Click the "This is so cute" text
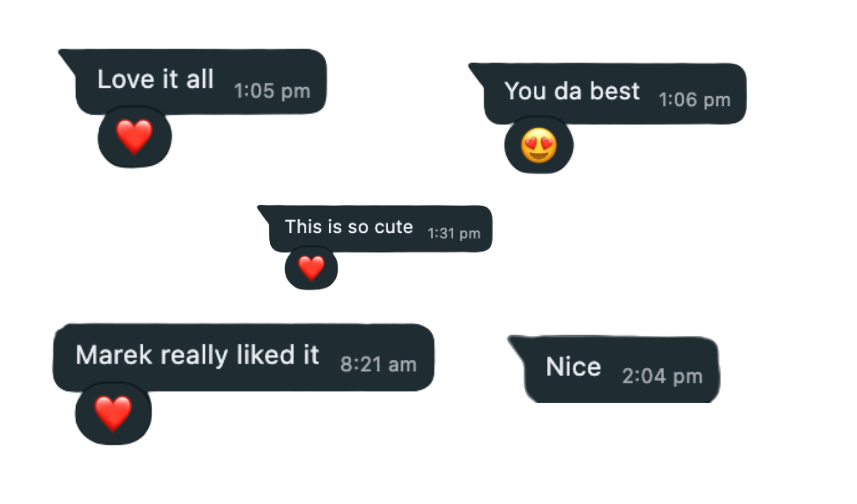This screenshot has height=504, width=857. click(x=349, y=227)
